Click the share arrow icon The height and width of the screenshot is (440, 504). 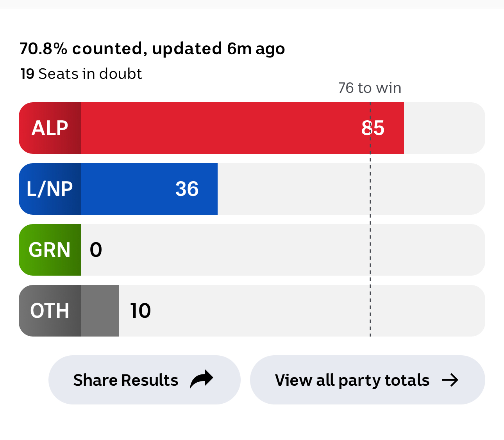[202, 379]
